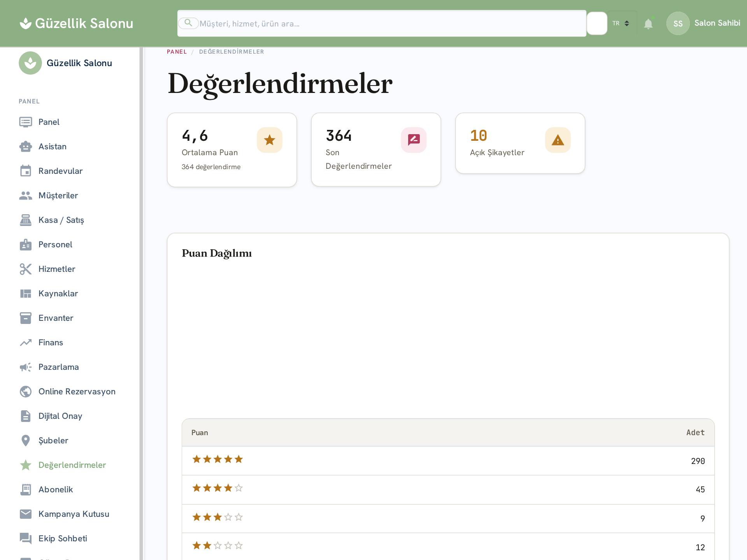Click the star icon on Ortalama Puan card
Image resolution: width=747 pixels, height=560 pixels.
pyautogui.click(x=270, y=140)
